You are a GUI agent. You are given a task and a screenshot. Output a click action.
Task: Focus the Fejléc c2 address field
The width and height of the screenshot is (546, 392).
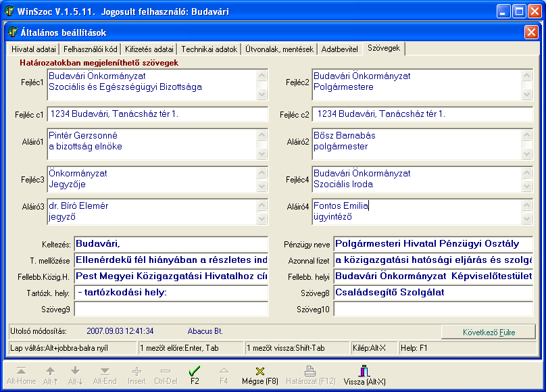click(422, 114)
